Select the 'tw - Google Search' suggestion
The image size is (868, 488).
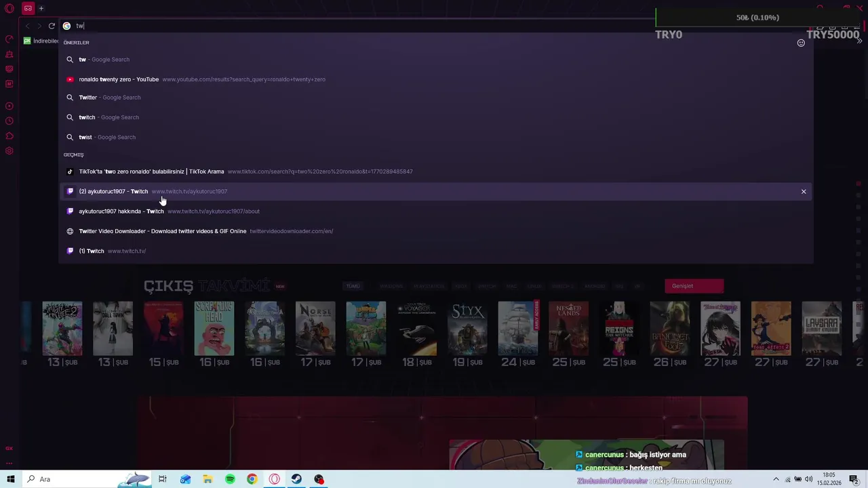click(x=436, y=60)
